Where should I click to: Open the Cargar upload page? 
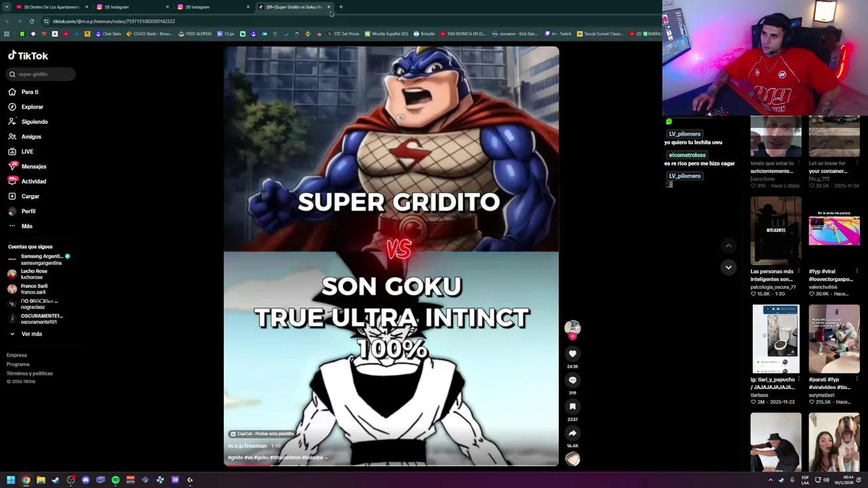click(24, 196)
